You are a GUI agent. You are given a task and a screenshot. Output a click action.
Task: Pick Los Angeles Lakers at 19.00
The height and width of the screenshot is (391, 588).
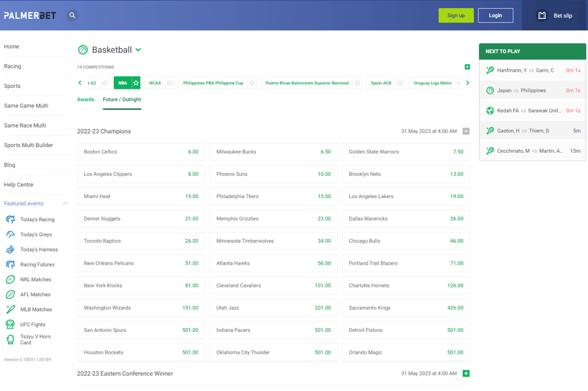point(406,196)
